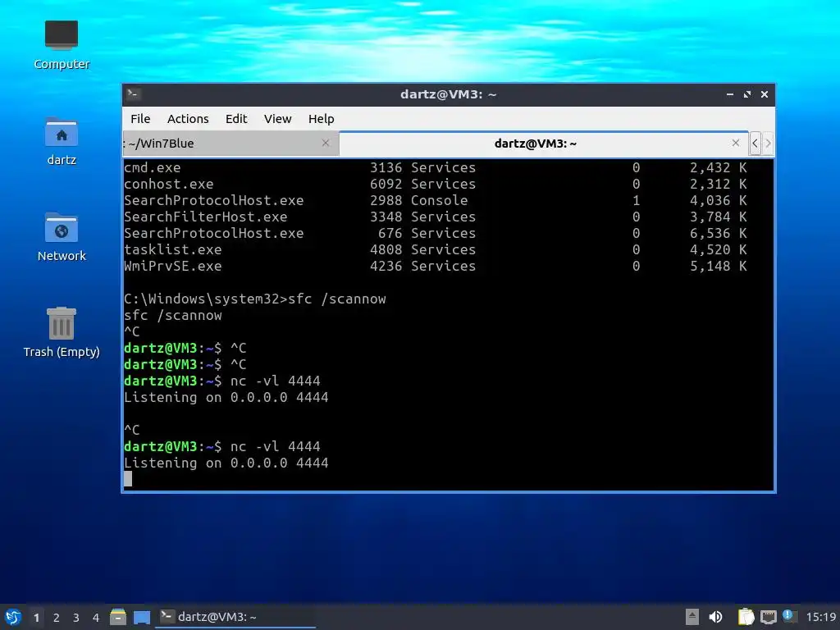Switch to workspace 1 in the pager
This screenshot has height=630, width=840.
tap(36, 618)
